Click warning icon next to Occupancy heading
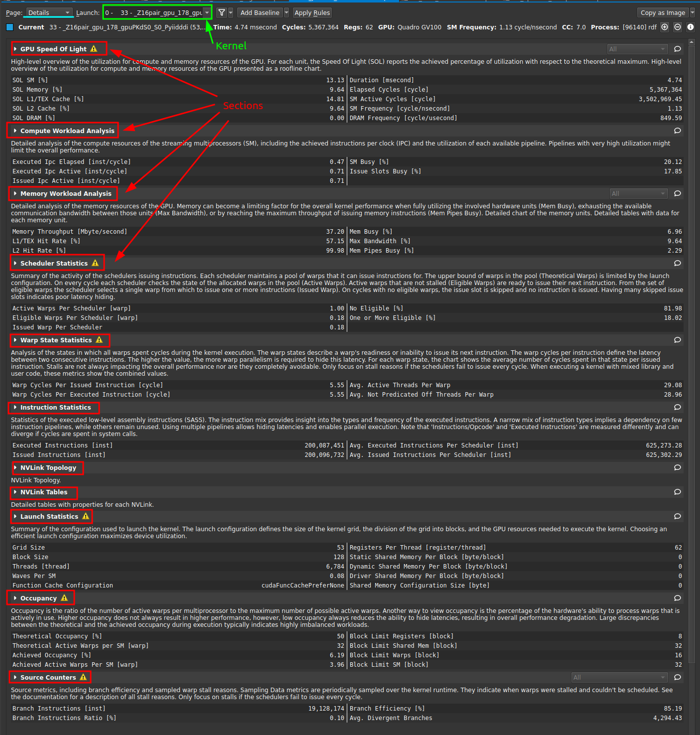This screenshot has height=735, width=700. (x=64, y=598)
